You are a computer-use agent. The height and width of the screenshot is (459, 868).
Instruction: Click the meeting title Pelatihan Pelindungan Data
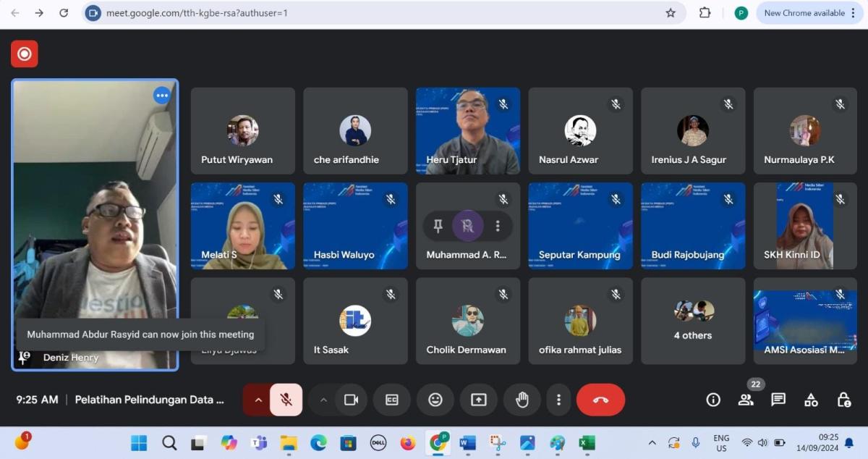(150, 400)
